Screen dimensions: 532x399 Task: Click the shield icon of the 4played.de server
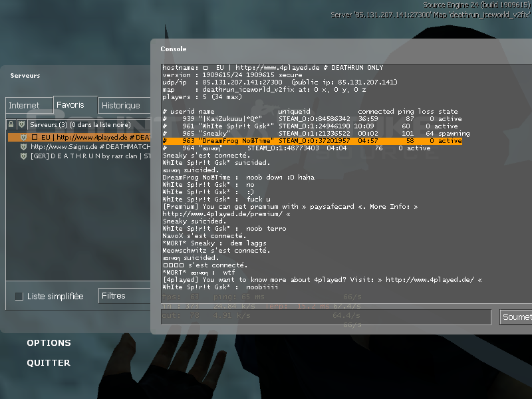click(x=23, y=137)
